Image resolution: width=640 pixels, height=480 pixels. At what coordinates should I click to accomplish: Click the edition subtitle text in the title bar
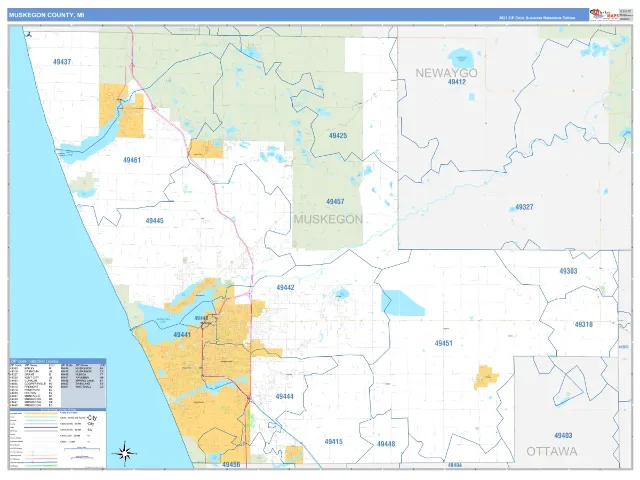coord(537,18)
